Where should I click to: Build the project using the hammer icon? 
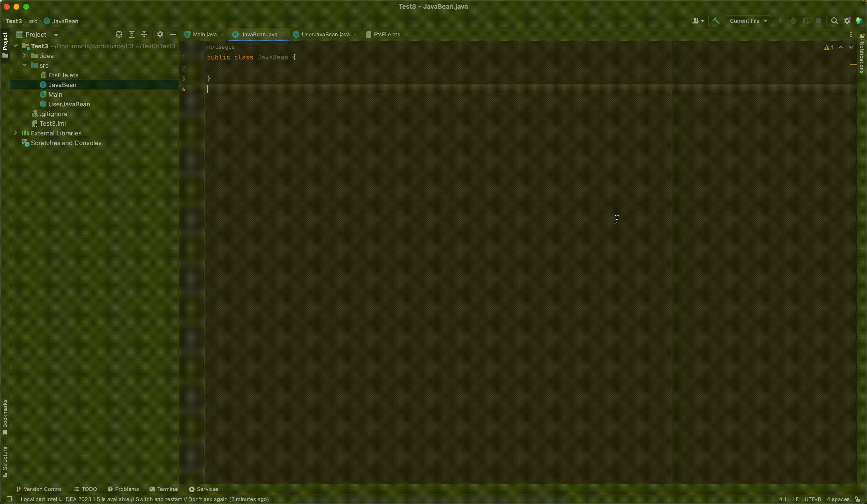pos(716,21)
